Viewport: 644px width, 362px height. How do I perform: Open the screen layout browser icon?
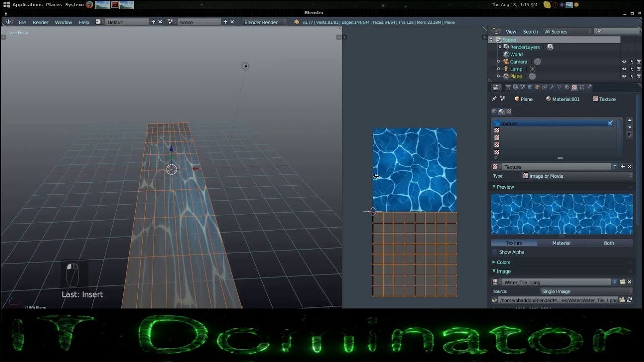coord(98,22)
